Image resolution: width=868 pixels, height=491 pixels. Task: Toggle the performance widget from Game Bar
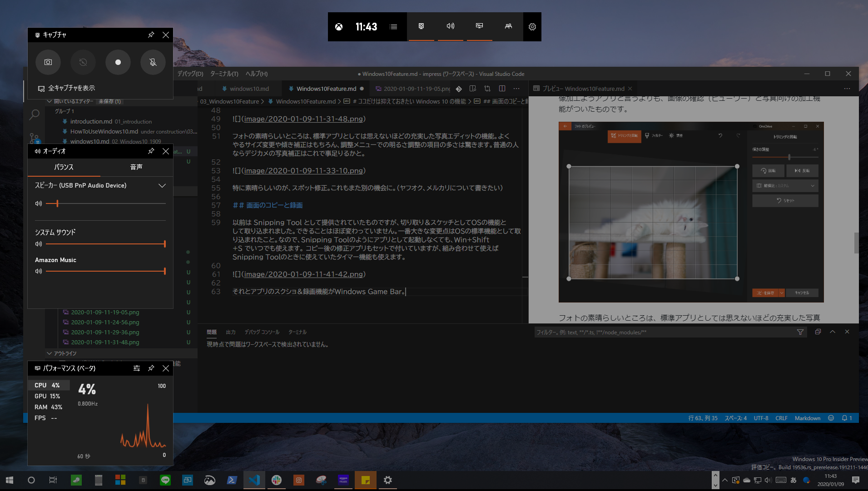(480, 26)
